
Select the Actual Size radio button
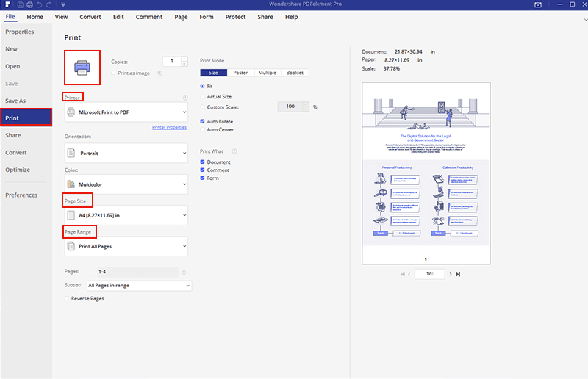click(204, 96)
